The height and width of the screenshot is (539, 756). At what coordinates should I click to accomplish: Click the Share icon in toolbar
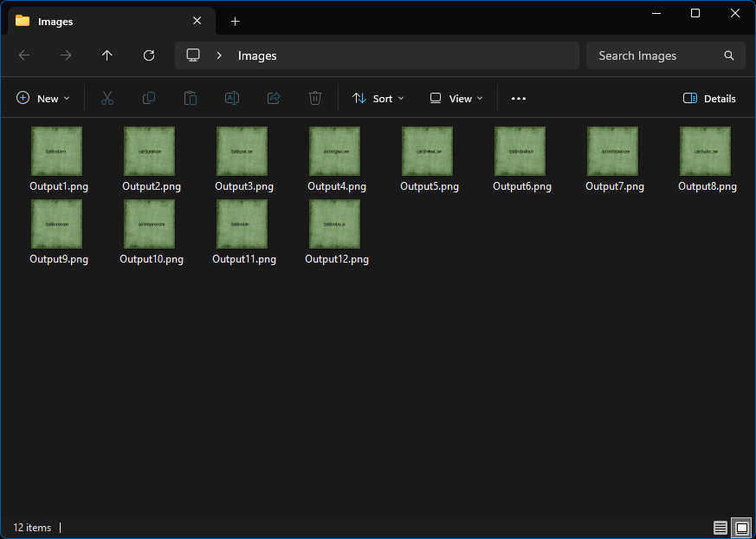pyautogui.click(x=274, y=99)
